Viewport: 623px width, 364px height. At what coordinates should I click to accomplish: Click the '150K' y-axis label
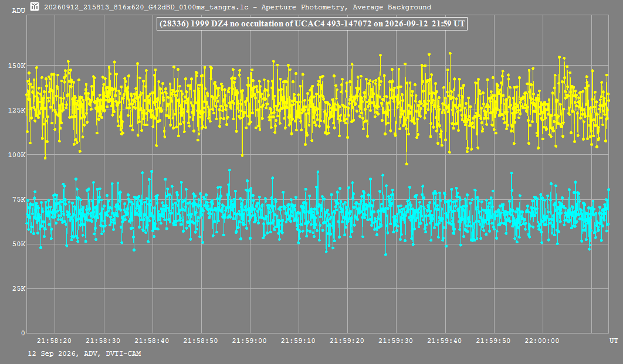pyautogui.click(x=16, y=66)
